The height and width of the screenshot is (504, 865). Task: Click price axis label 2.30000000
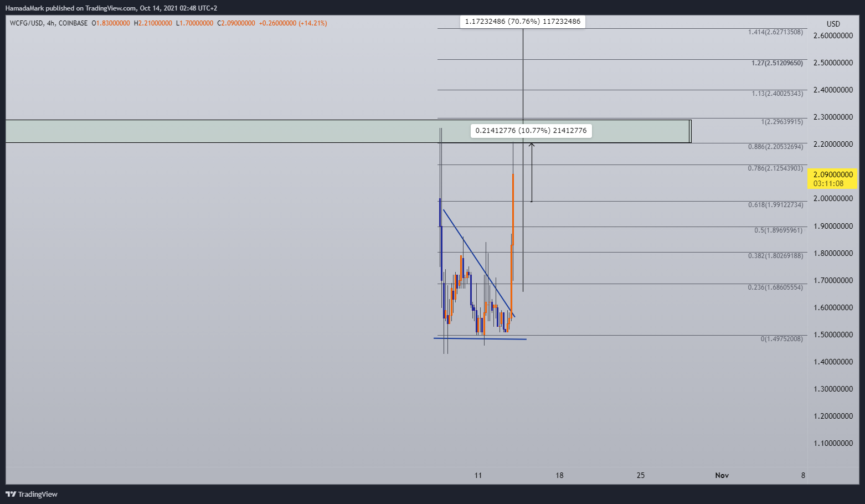tap(833, 117)
